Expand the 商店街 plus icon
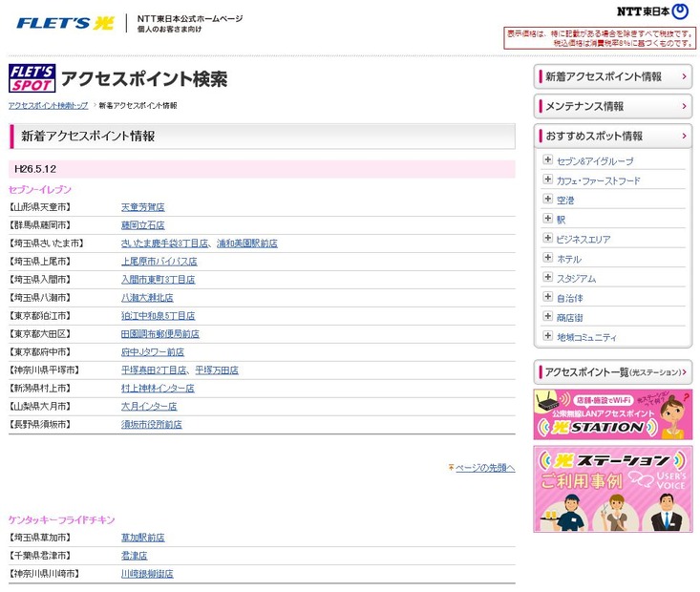The height and width of the screenshot is (592, 700). tap(547, 317)
